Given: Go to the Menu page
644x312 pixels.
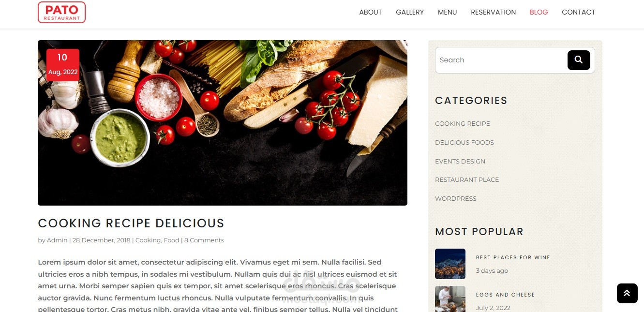Looking at the screenshot, I should [448, 12].
